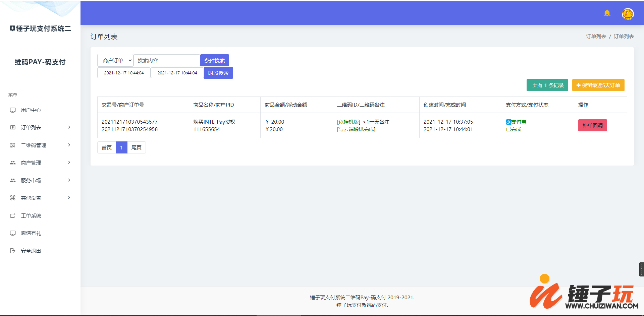The height and width of the screenshot is (316, 644).
Task: Click the 邀请有礼 sidebar icon
Action: (13, 233)
